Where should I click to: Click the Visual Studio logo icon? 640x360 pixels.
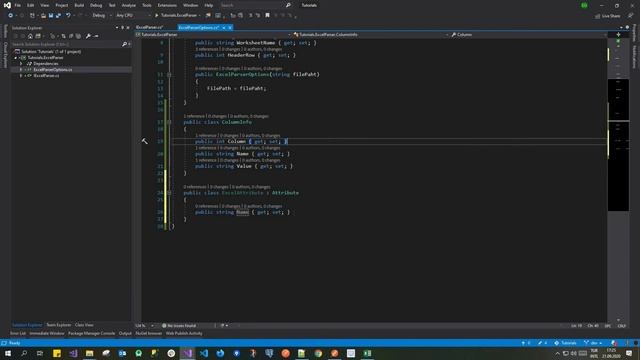7,5
